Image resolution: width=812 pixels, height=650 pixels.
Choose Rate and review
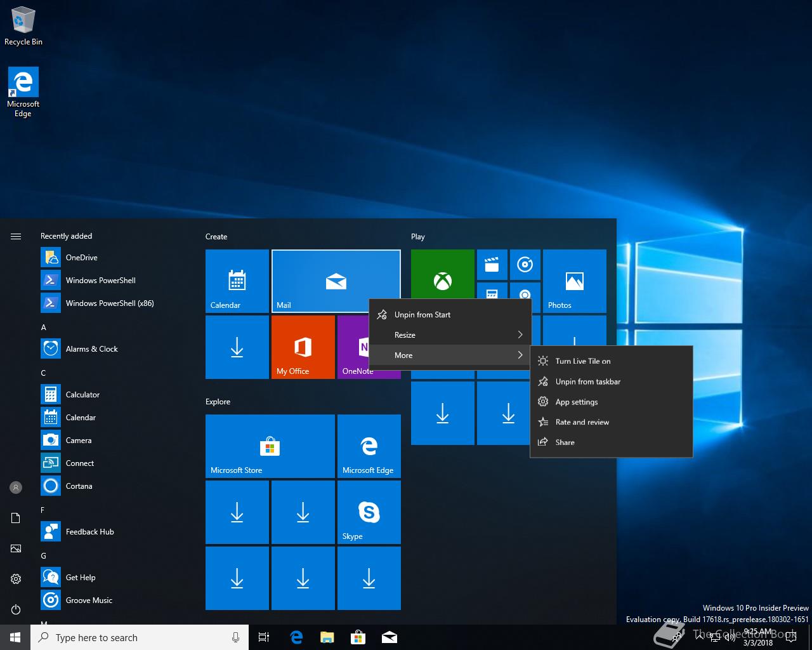pyautogui.click(x=612, y=422)
